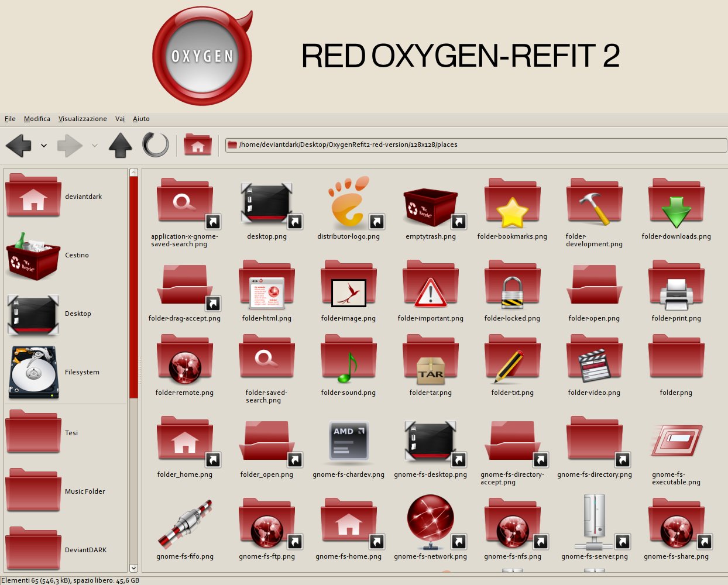Open deviantdark home in sidebar
728x585 pixels.
[x=54, y=197]
